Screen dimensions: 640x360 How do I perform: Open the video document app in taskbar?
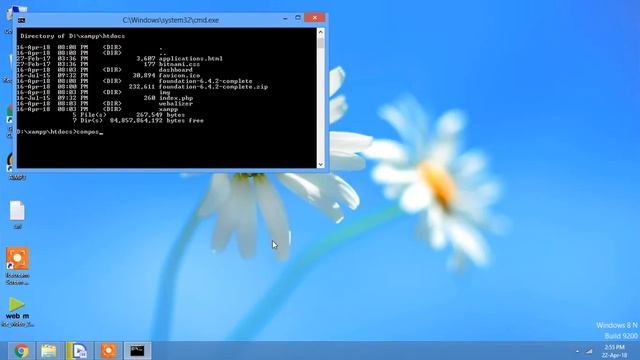(79, 351)
